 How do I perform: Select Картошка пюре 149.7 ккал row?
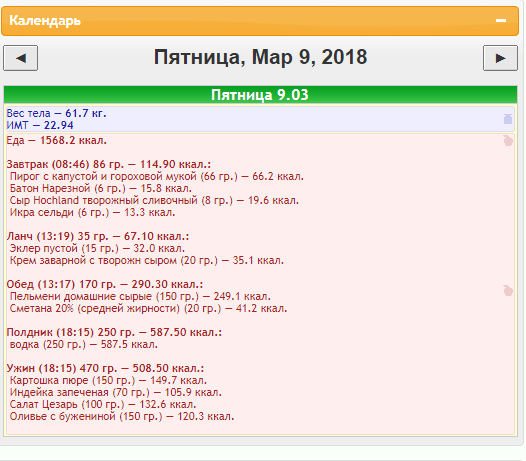[108, 380]
